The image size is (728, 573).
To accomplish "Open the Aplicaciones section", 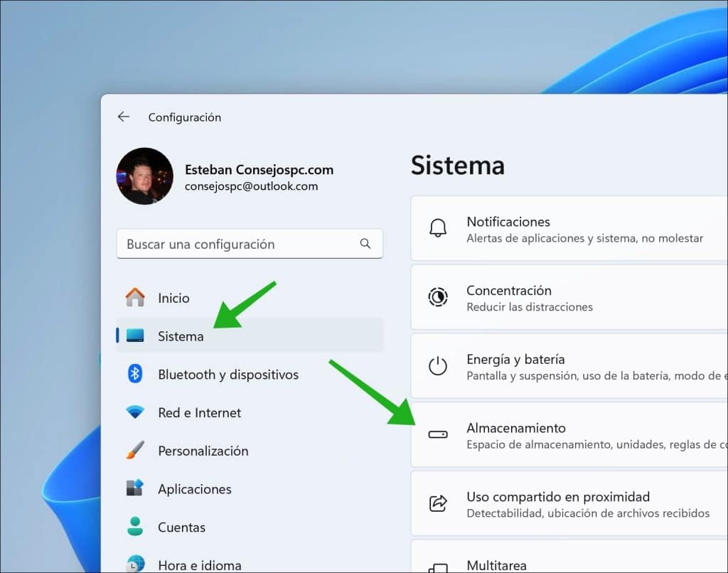I will (250, 488).
